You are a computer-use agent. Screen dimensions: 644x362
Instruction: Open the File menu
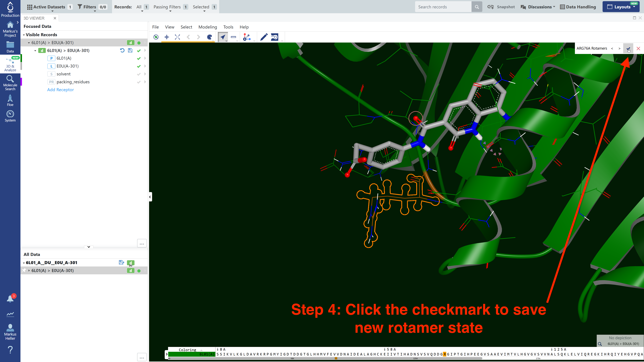(155, 27)
